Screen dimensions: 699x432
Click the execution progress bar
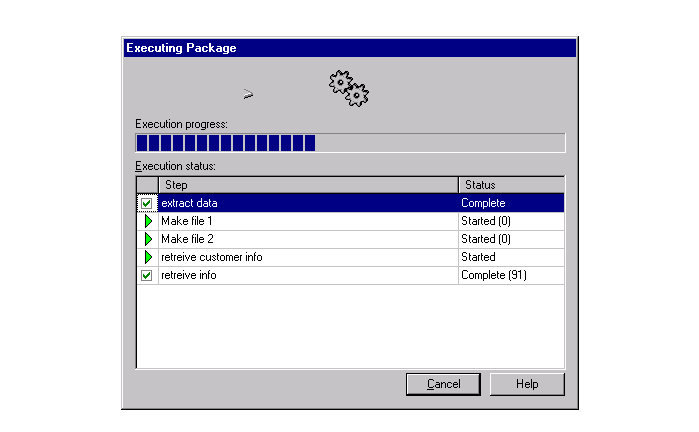click(x=350, y=143)
